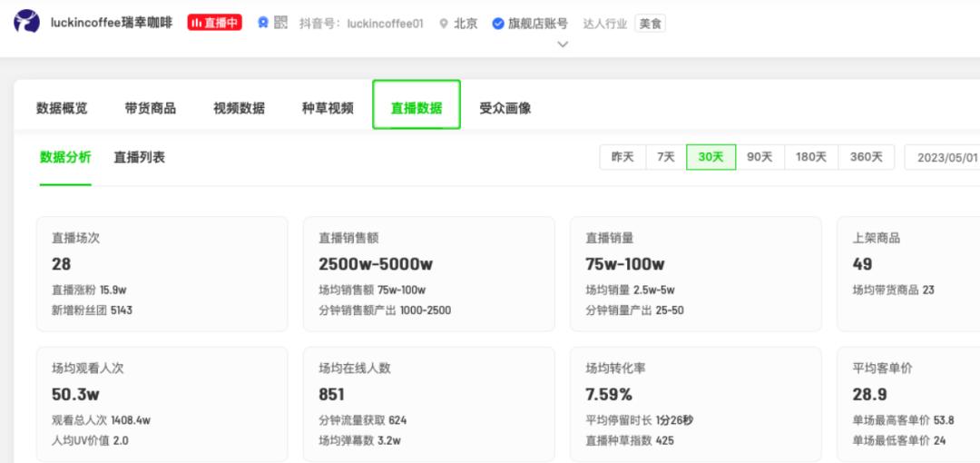The image size is (980, 463).
Task: Click the 场均观看人次 50.3w value
Action: pos(75,394)
